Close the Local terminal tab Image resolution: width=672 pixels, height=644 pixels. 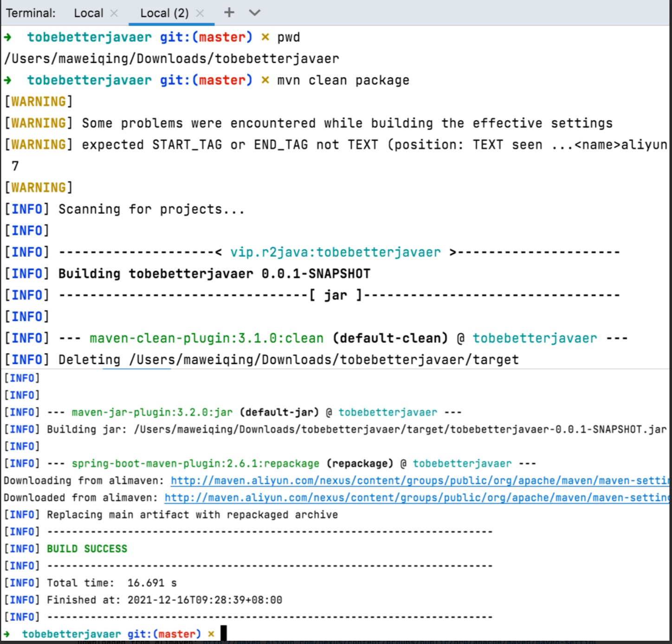114,13
